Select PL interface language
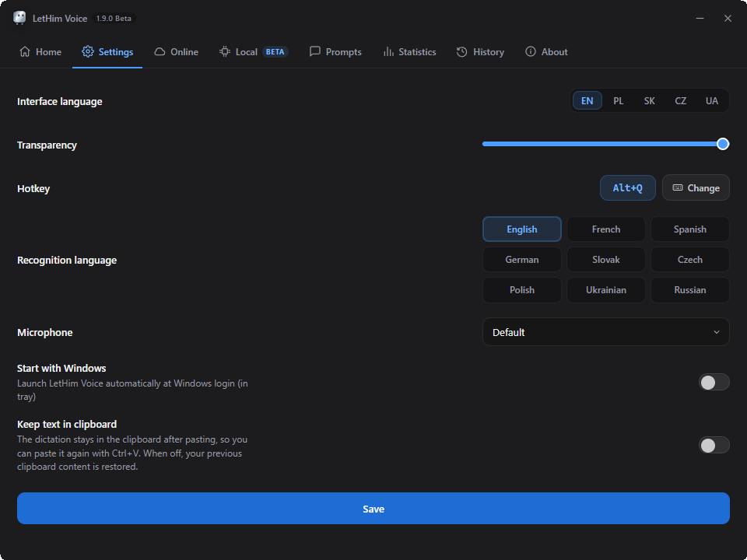This screenshot has width=747, height=560. [x=619, y=100]
